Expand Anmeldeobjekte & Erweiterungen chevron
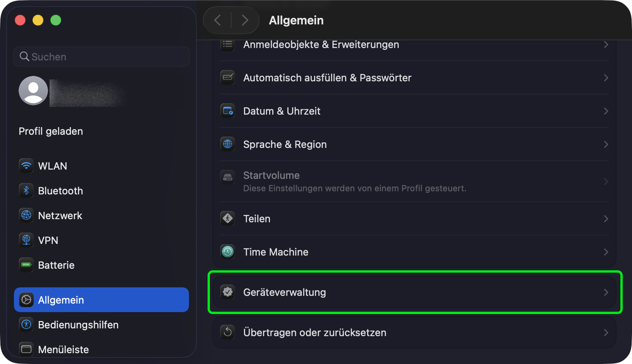 [x=606, y=45]
